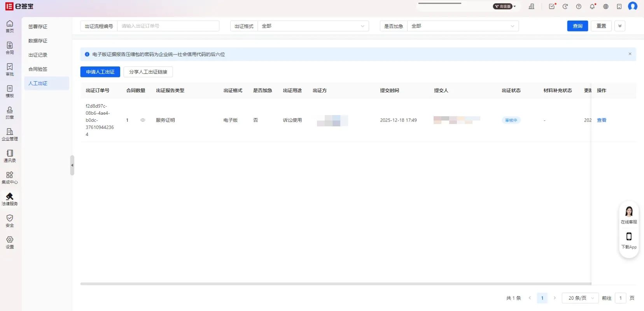The height and width of the screenshot is (311, 644).
Task: Go to the previous page arrow
Action: point(530,298)
